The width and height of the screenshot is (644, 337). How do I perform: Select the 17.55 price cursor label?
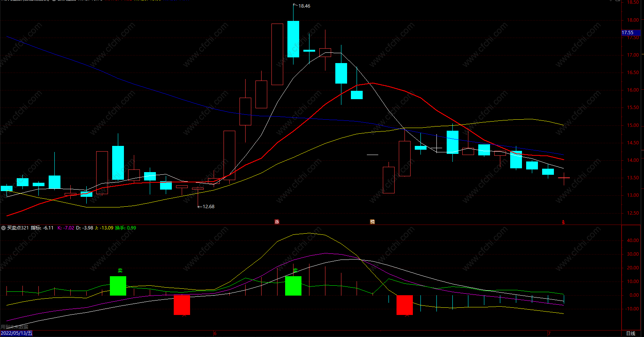631,33
